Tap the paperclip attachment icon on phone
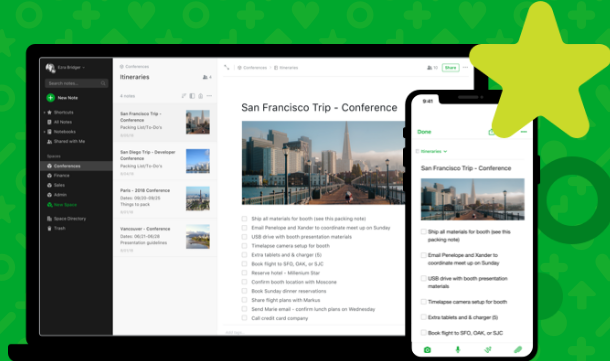 pos(517,350)
